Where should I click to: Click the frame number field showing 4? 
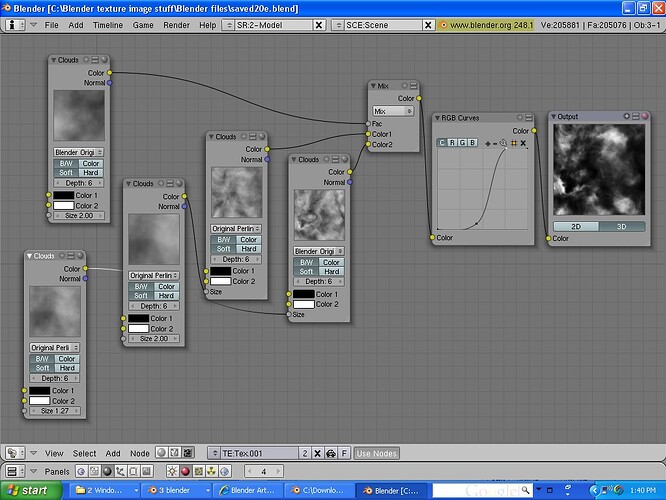tap(263, 471)
